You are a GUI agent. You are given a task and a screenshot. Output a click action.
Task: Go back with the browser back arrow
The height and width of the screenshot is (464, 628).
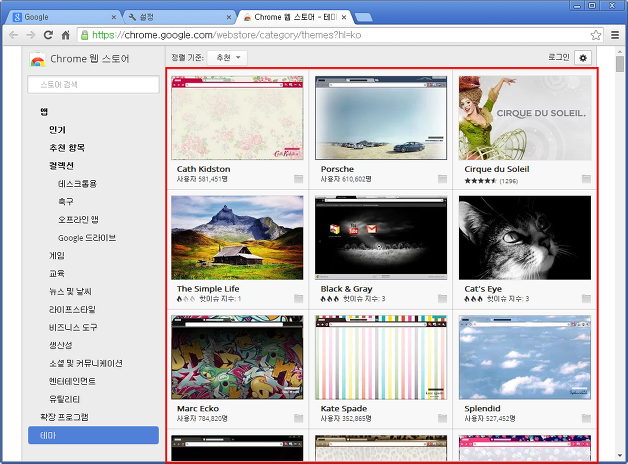tap(13, 35)
